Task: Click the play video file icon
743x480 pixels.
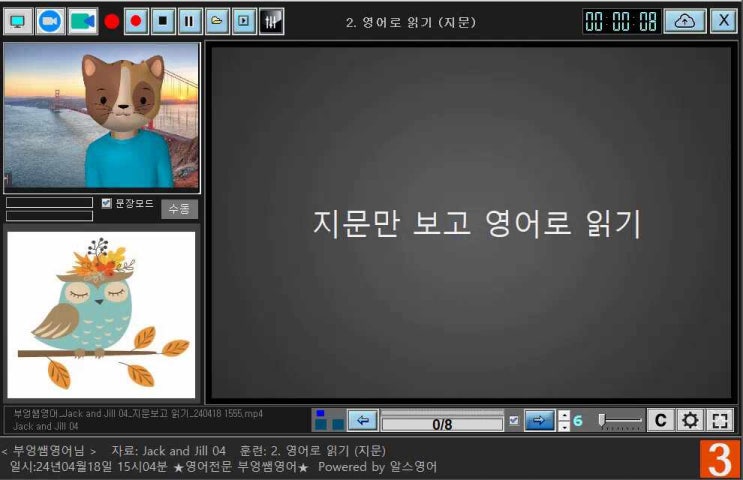Action: [x=244, y=20]
